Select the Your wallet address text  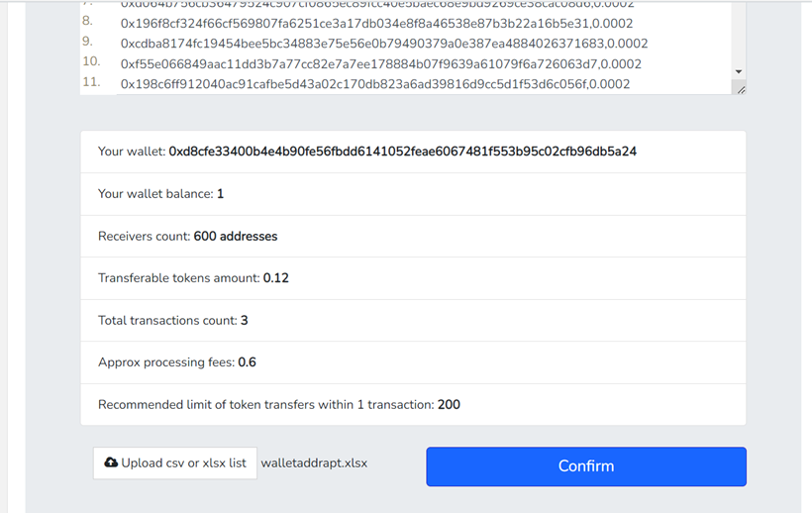point(402,152)
